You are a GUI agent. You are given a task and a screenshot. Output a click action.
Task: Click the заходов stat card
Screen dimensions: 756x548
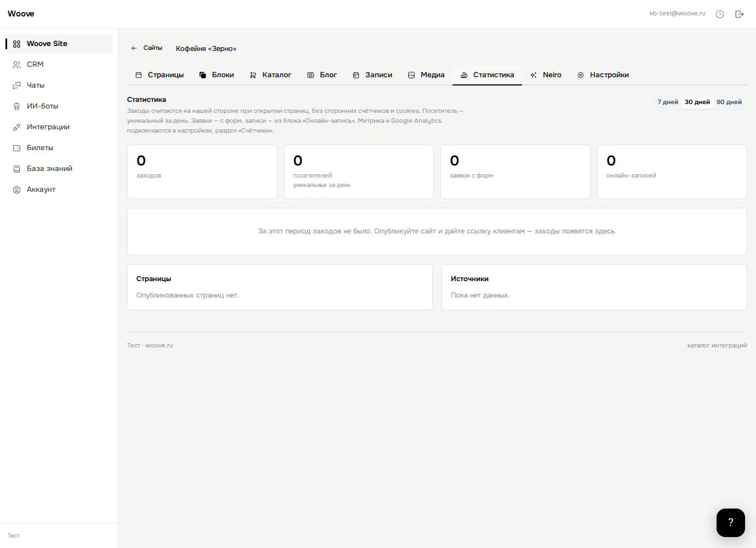202,172
